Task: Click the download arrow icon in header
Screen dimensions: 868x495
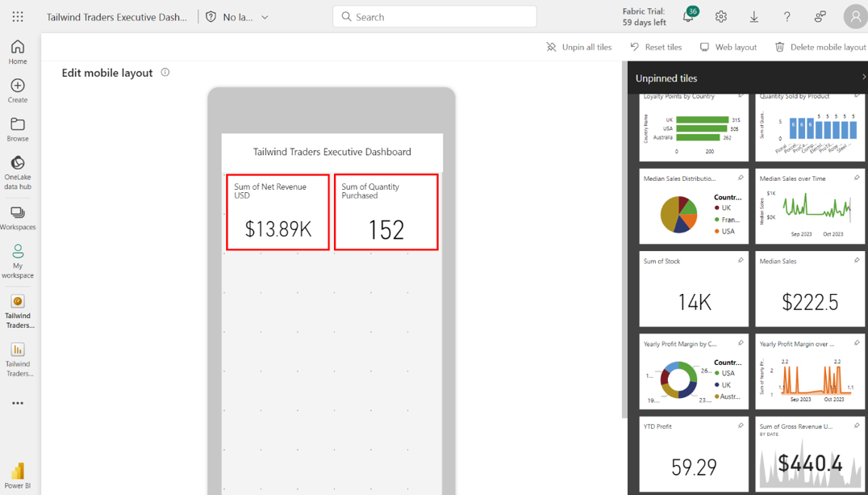Action: tap(753, 17)
